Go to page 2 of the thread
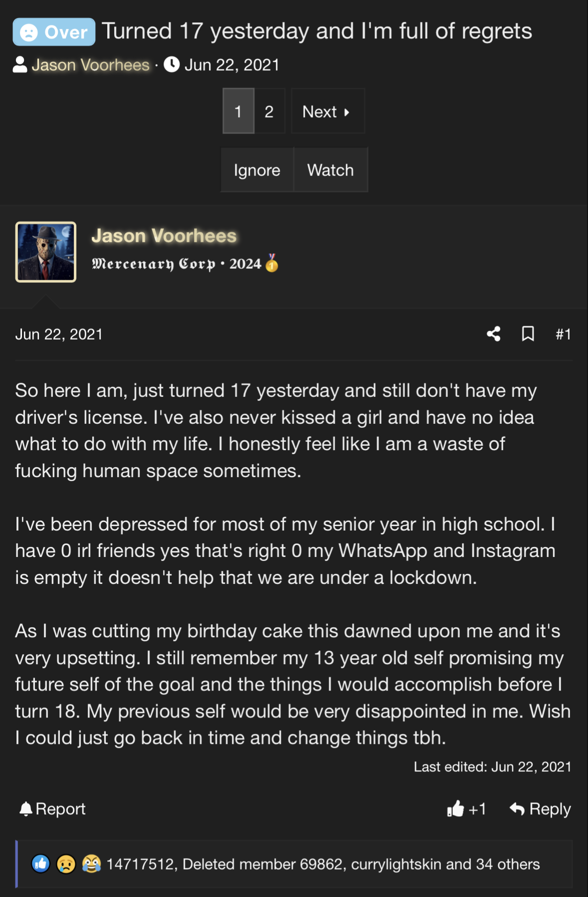Screen dimensions: 588x897 click(269, 111)
